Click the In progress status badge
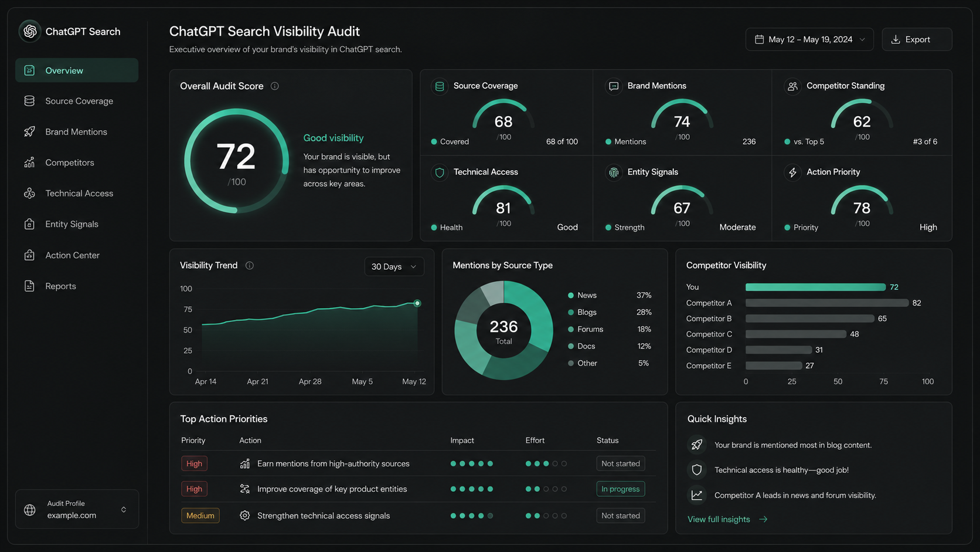Screen dimensions: 980x552 point(621,489)
